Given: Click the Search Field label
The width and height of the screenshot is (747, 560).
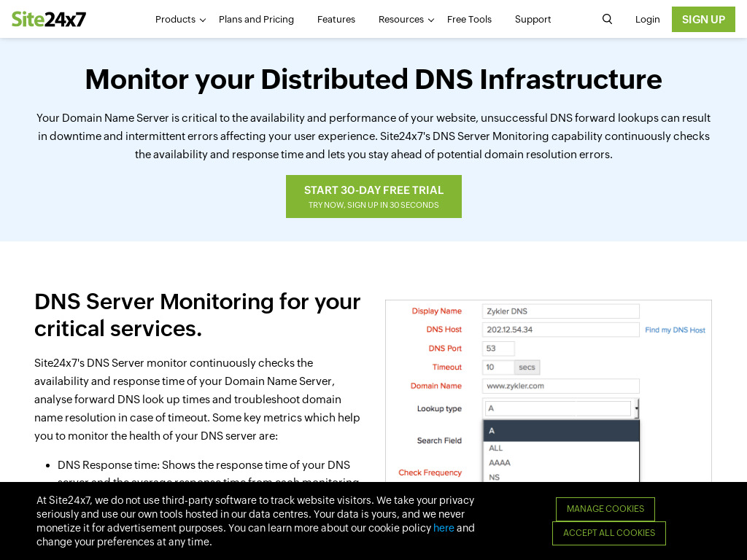Looking at the screenshot, I should tap(439, 440).
